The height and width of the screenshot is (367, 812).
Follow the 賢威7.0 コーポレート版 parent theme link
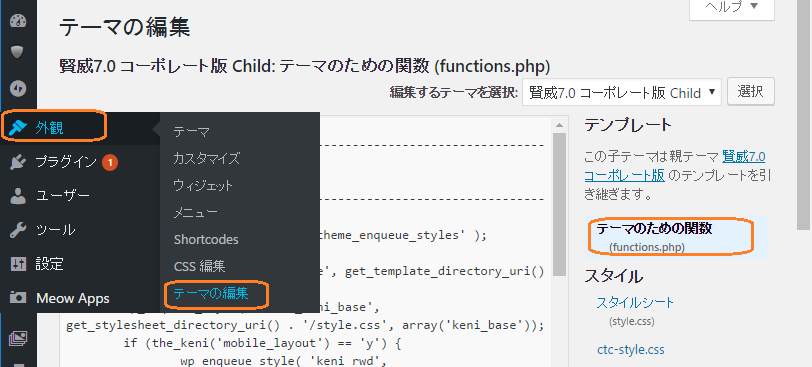tap(675, 166)
